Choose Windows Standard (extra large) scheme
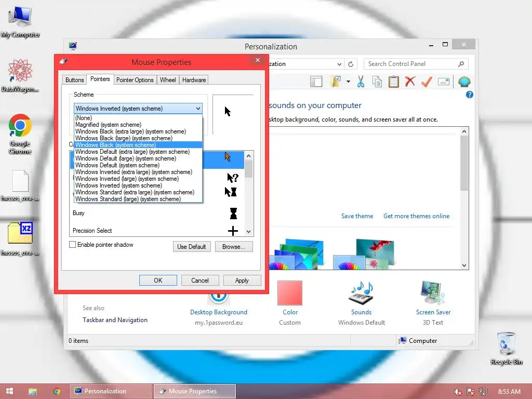The height and width of the screenshot is (399, 532). [x=138, y=192]
